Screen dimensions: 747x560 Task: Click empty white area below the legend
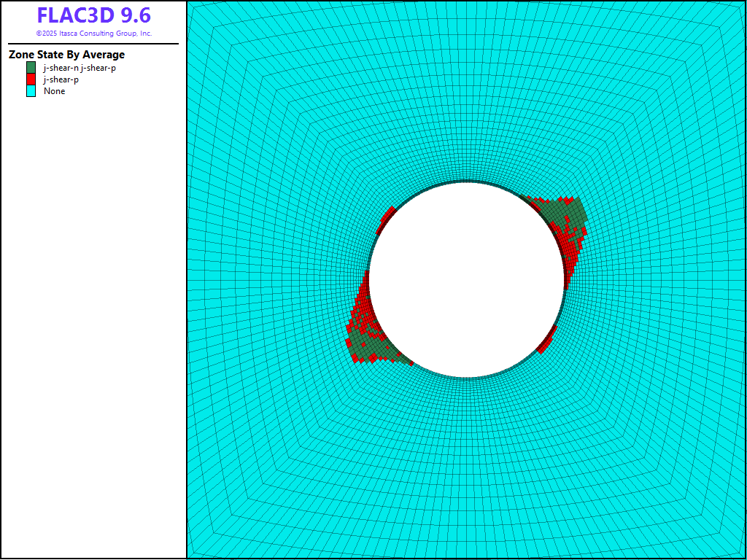pyautogui.click(x=93, y=328)
